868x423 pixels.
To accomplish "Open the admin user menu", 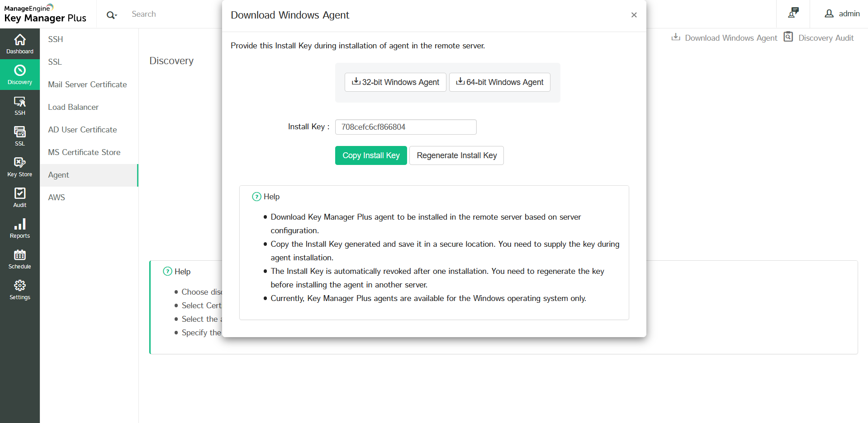I will (842, 14).
